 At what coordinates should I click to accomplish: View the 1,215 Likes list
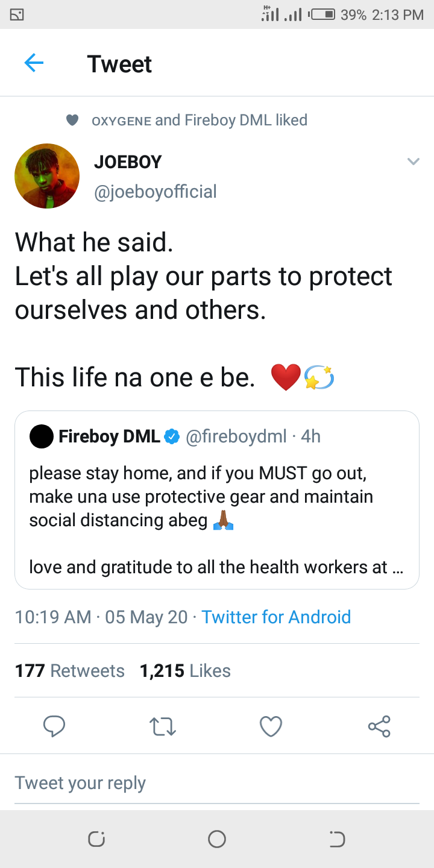(185, 671)
